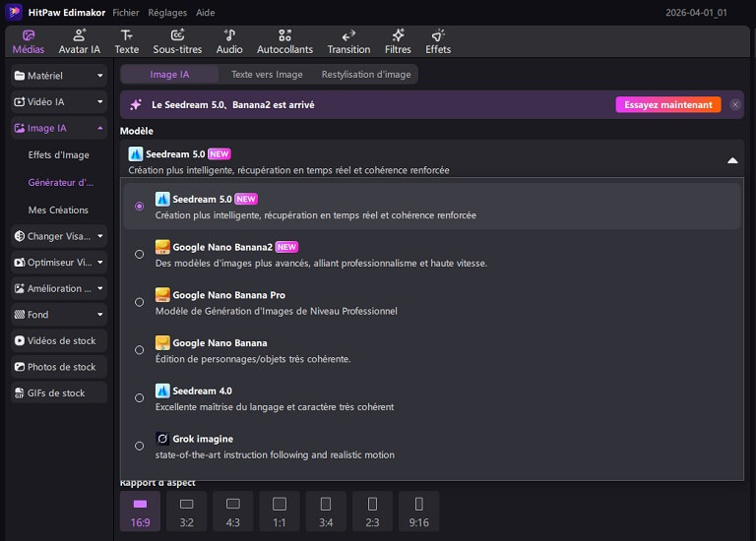Select Grok imagine radio button
756x541 pixels.
[x=140, y=446]
